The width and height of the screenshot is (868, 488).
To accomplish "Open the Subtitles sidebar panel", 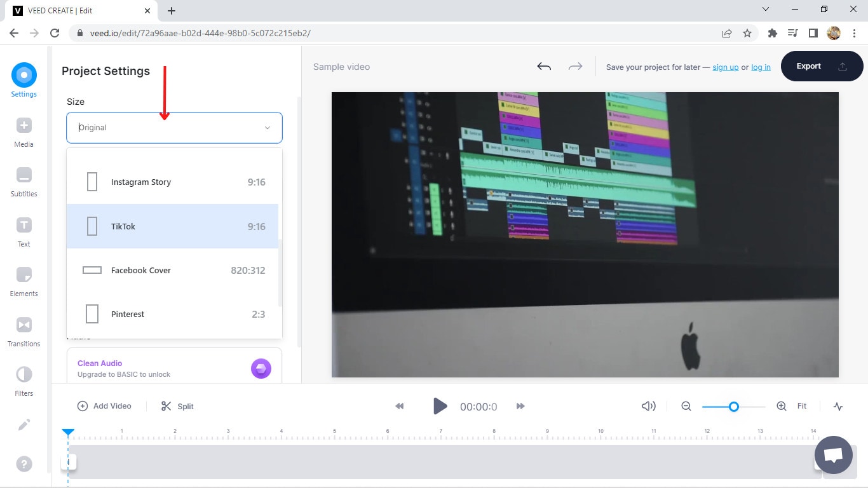I will 24,181.
